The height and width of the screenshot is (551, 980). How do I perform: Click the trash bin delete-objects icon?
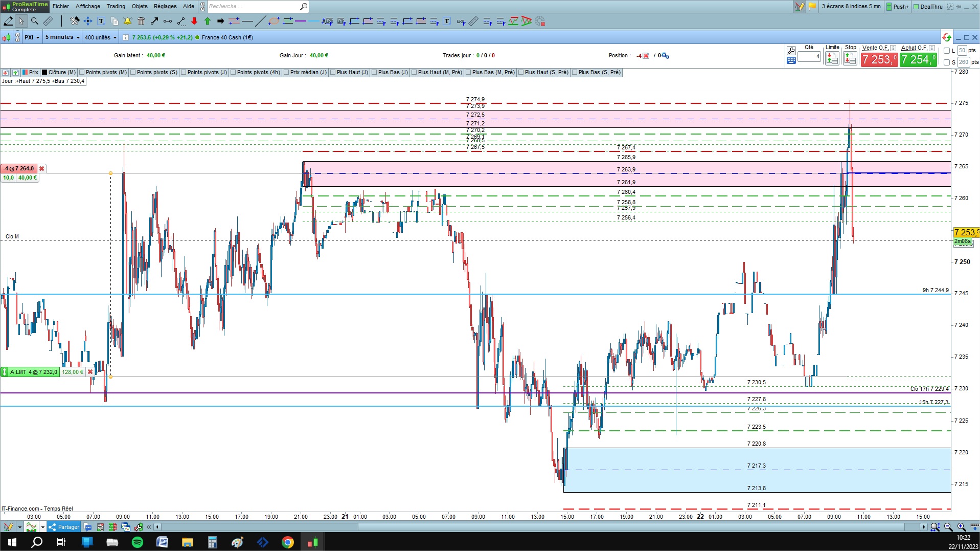click(141, 21)
